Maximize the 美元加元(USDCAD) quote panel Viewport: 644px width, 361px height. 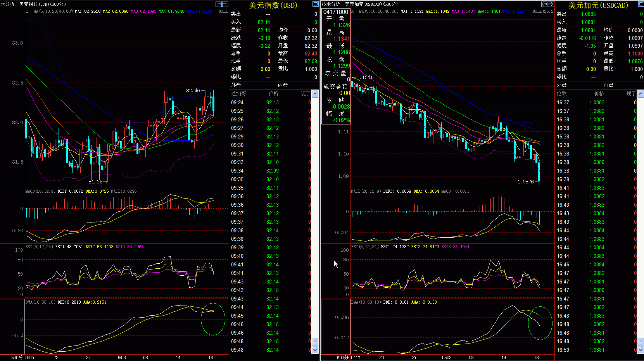coord(641,4)
